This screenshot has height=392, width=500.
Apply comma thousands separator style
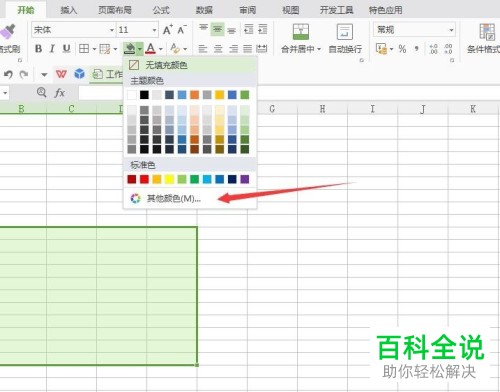click(x=417, y=49)
